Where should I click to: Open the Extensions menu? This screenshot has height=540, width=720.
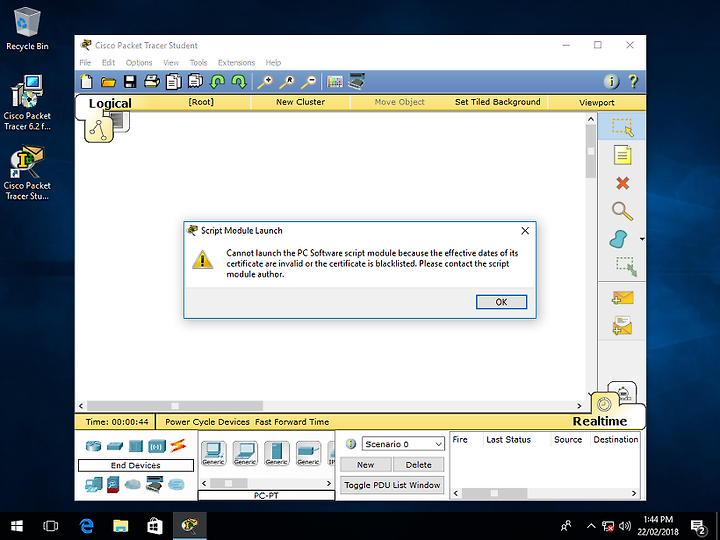pos(236,62)
